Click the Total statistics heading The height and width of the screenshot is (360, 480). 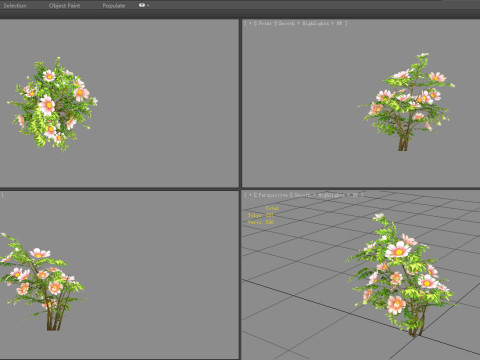coord(272,208)
